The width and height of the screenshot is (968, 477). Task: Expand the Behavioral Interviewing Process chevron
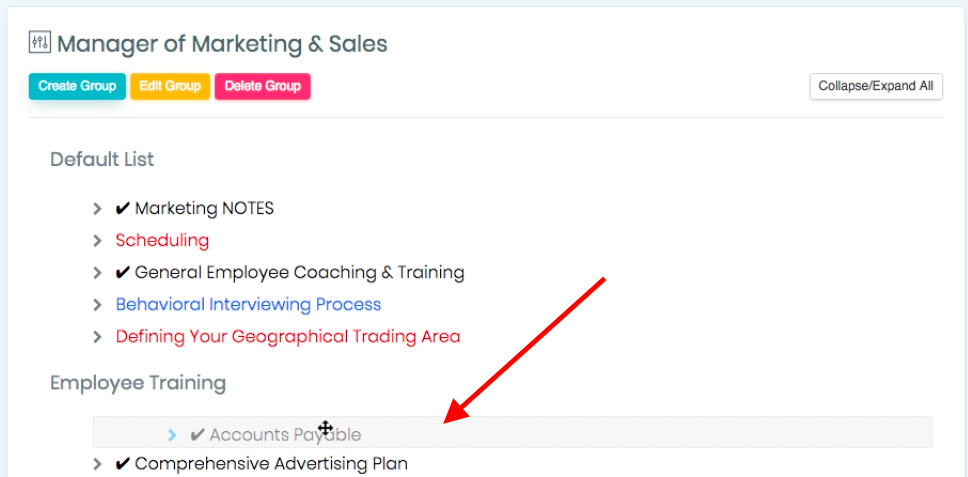(97, 305)
